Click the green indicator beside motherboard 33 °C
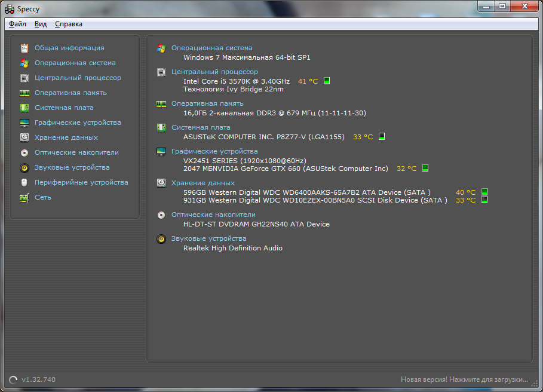 point(382,136)
